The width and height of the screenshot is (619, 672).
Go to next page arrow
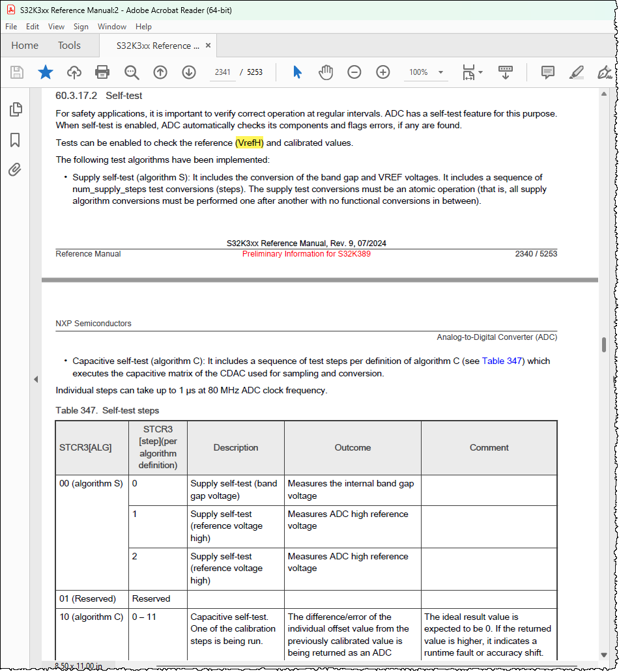tap(189, 72)
